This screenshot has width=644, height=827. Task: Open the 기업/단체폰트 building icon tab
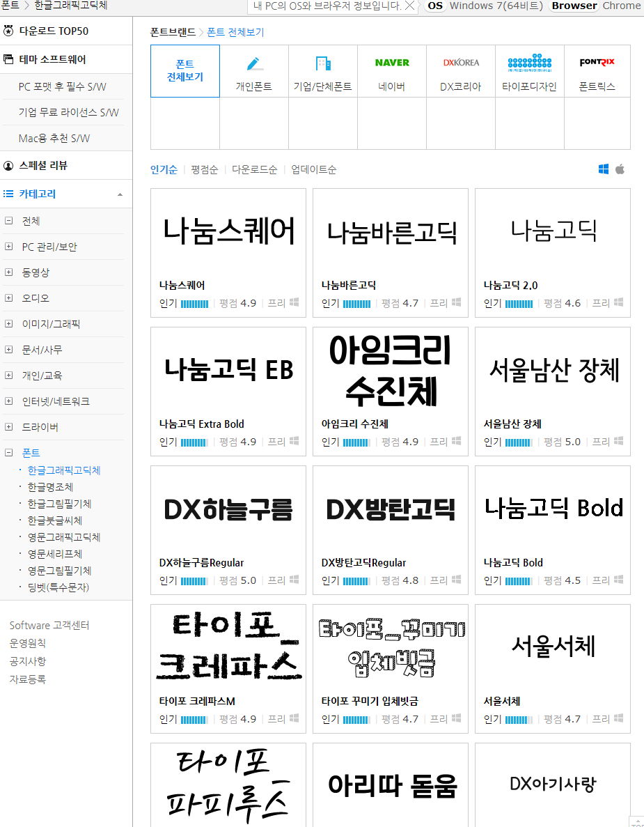[x=323, y=70]
